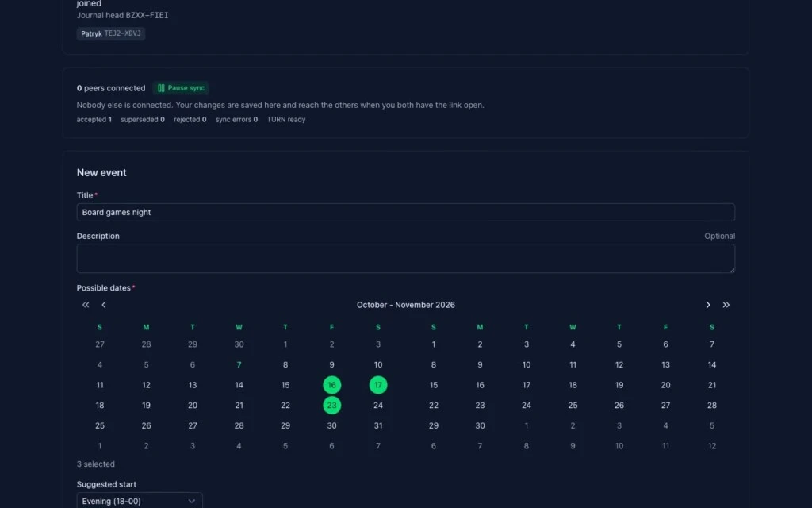Click the "rejected 0" counter
The image size is (812, 508).
190,120
